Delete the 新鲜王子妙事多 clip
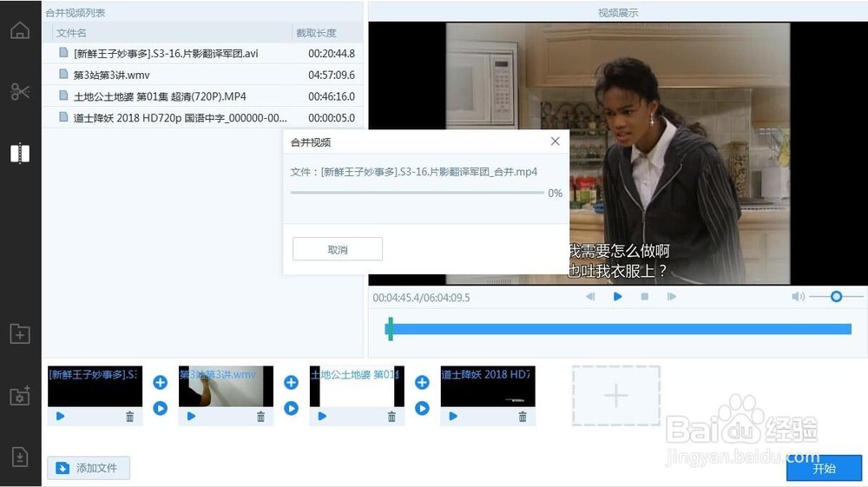Screen dimensions: 868x487 [129, 416]
